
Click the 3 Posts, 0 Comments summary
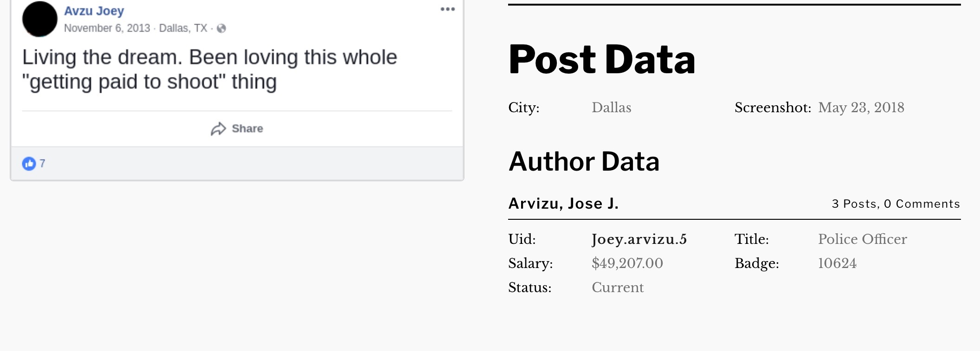point(896,204)
